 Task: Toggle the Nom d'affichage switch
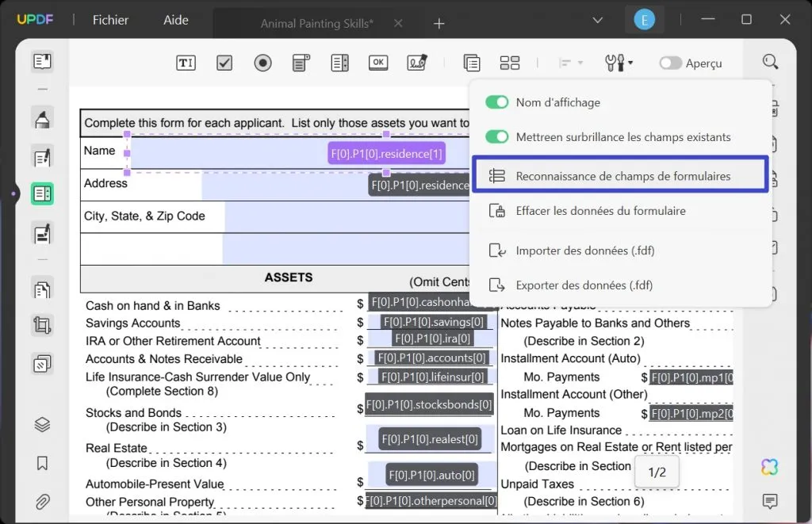click(x=496, y=102)
